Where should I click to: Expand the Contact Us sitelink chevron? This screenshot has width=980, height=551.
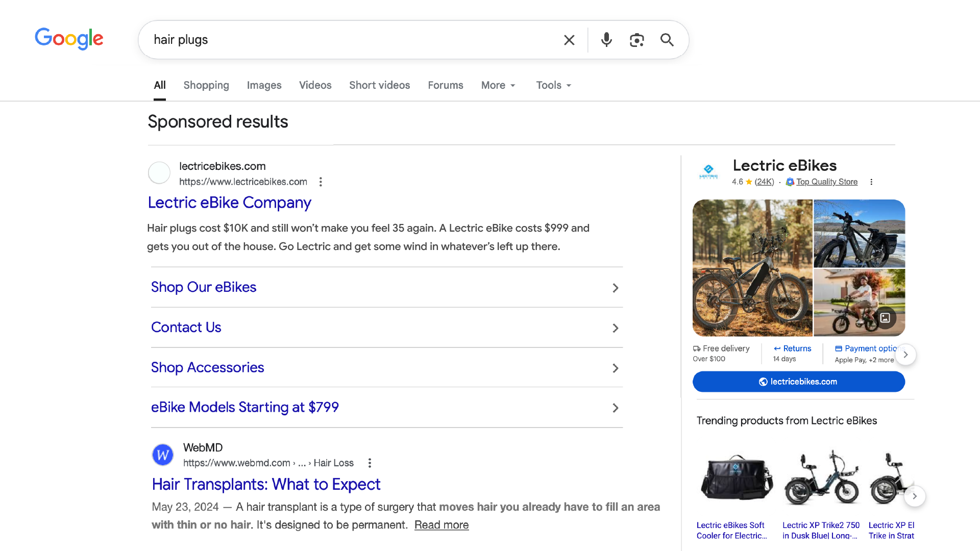[615, 328]
